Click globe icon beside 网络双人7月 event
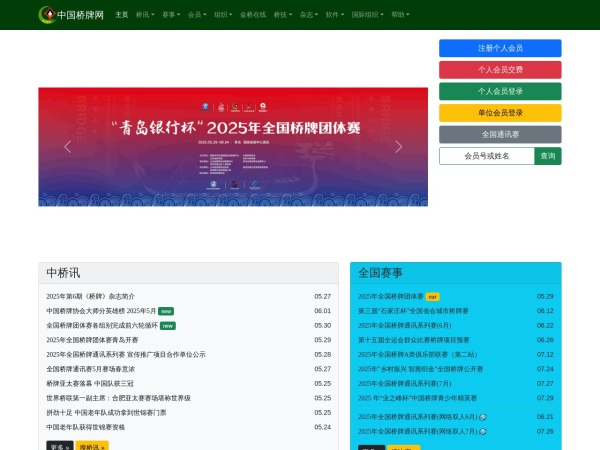600x450 pixels. coord(483,432)
